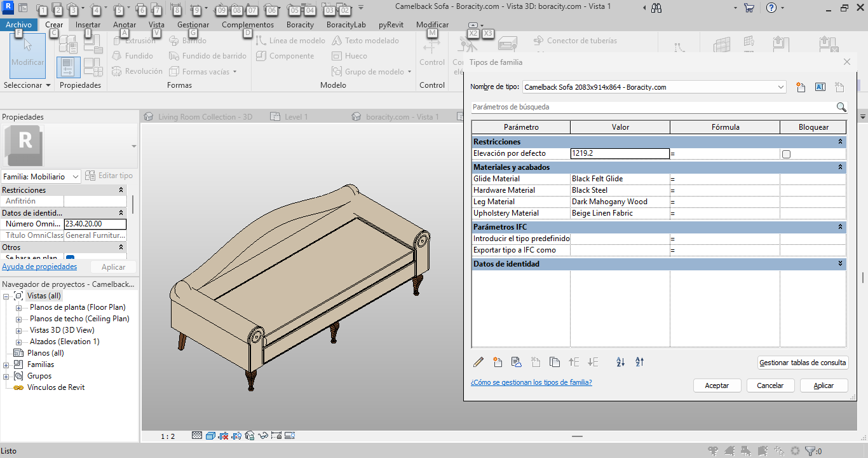Click the Elevación por defecto value field
This screenshot has width=868, height=458.
pyautogui.click(x=620, y=153)
